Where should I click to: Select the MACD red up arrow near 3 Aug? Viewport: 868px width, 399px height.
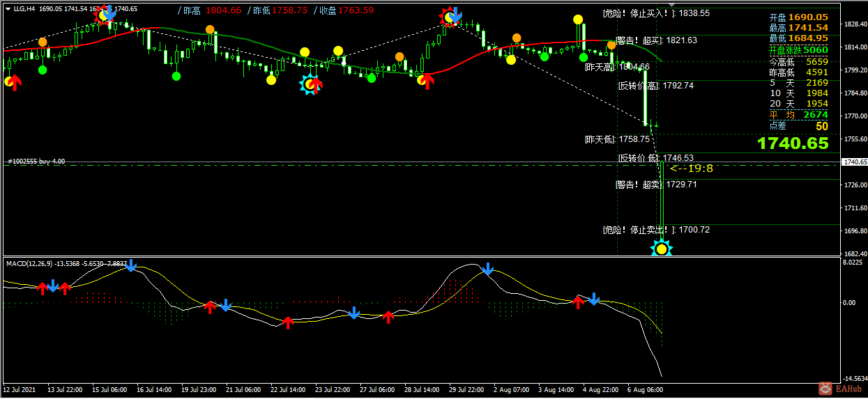(578, 302)
